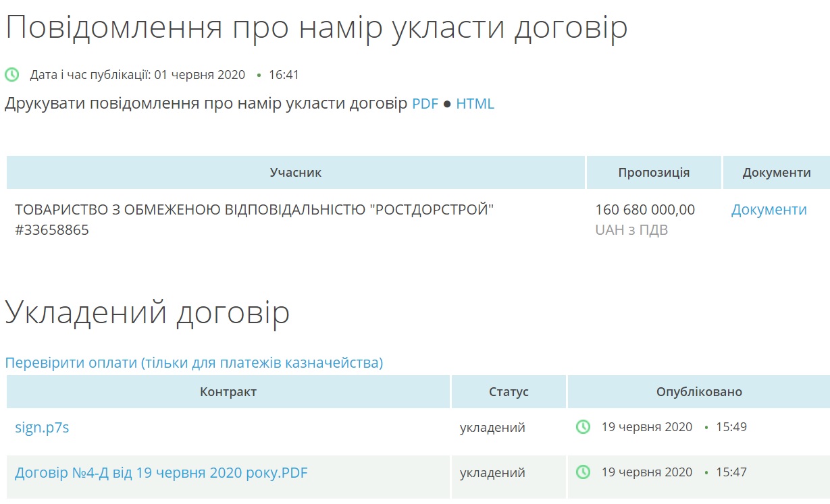
Task: Click clock icon in sign.p7s row
Action: click(x=583, y=427)
